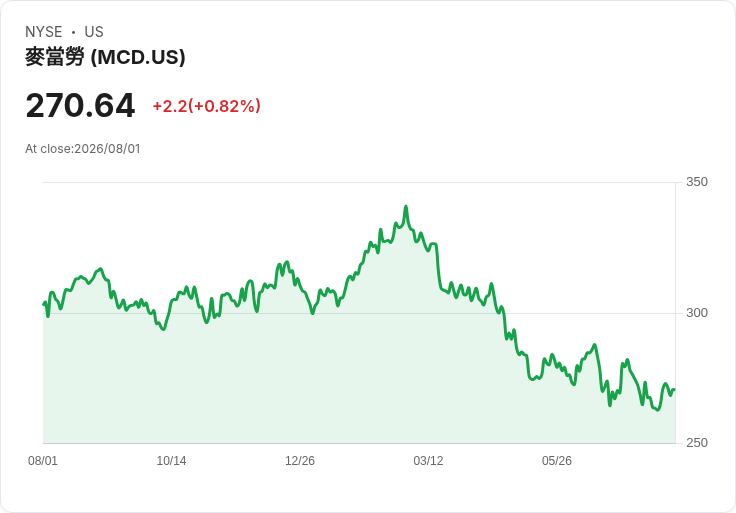Click the 10/14 date axis label

coord(171,461)
